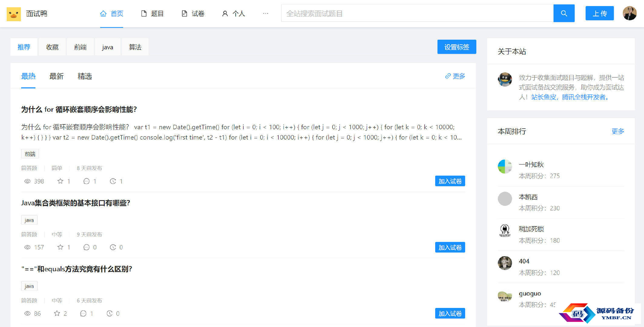Click 一叶知秋's avatar
This screenshot has width=644, height=327.
pyautogui.click(x=505, y=167)
